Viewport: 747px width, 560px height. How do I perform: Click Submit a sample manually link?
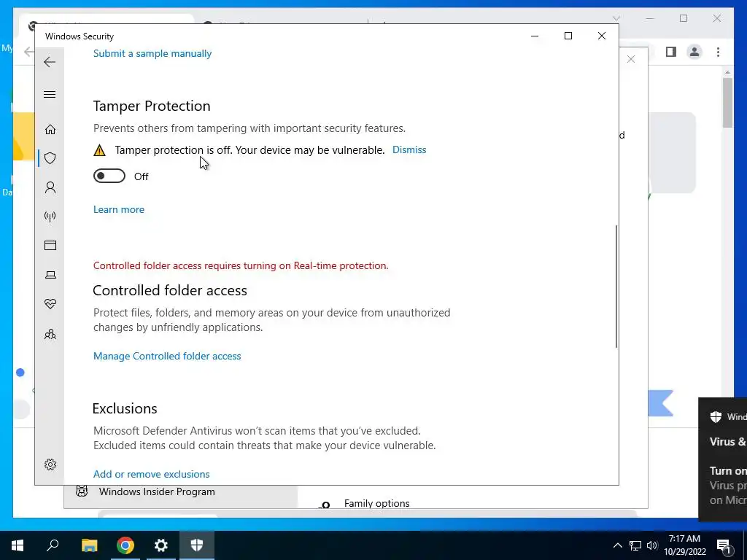tap(152, 53)
